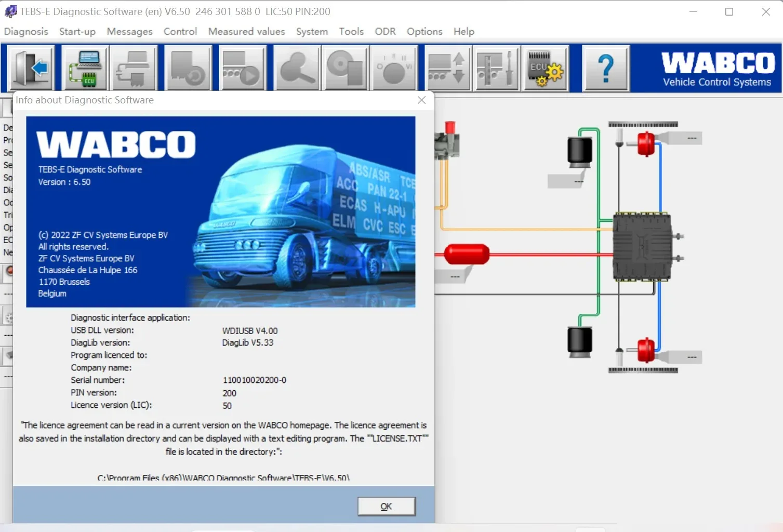Click the WABCO splash image in dialog
Image resolution: width=783 pixels, height=532 pixels.
(221, 211)
